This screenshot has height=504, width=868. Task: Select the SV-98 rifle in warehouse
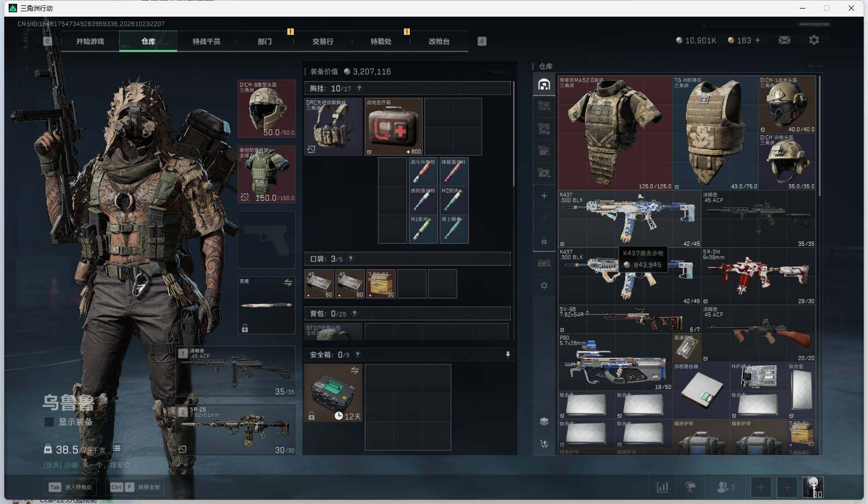tap(630, 319)
